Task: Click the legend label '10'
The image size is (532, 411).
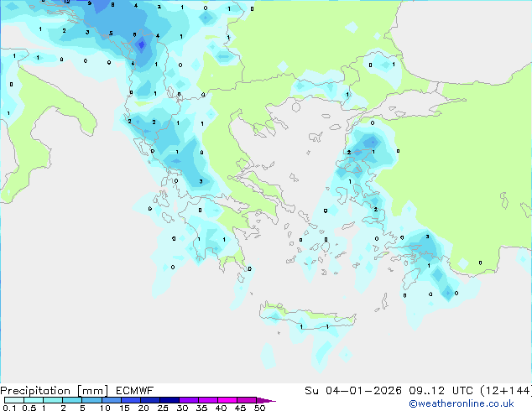Action: click(x=105, y=408)
